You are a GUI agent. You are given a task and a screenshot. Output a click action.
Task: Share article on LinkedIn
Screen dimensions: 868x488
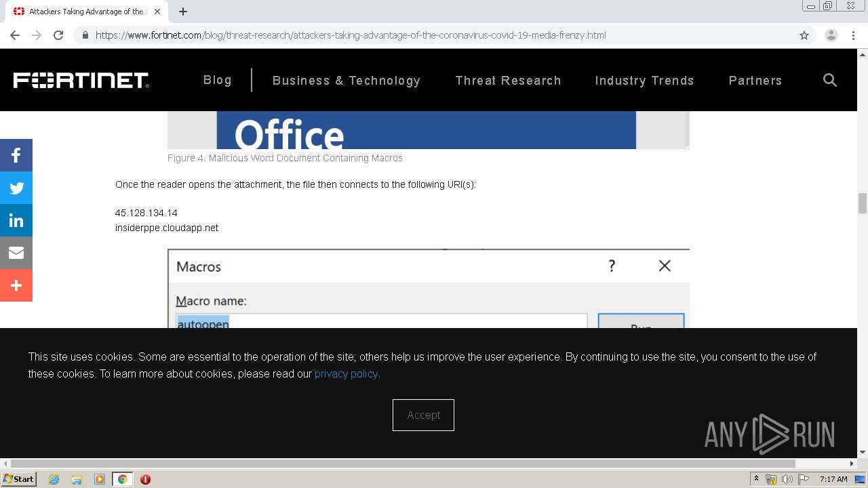point(16,220)
